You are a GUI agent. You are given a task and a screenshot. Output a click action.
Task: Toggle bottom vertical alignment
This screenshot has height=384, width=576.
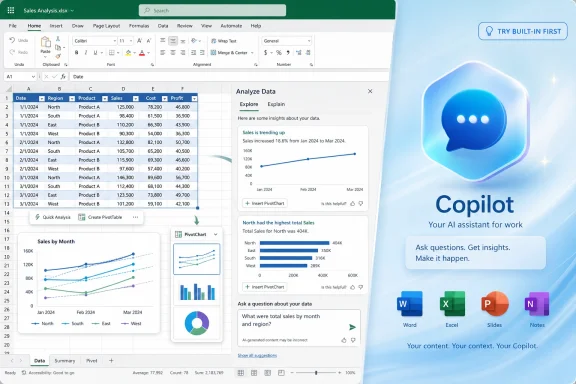[x=183, y=41]
